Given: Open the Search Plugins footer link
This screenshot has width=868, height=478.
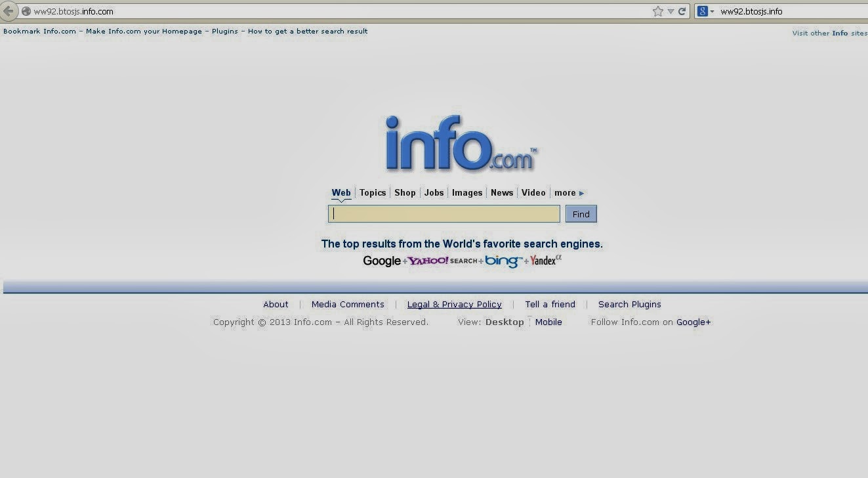Looking at the screenshot, I should 629,304.
